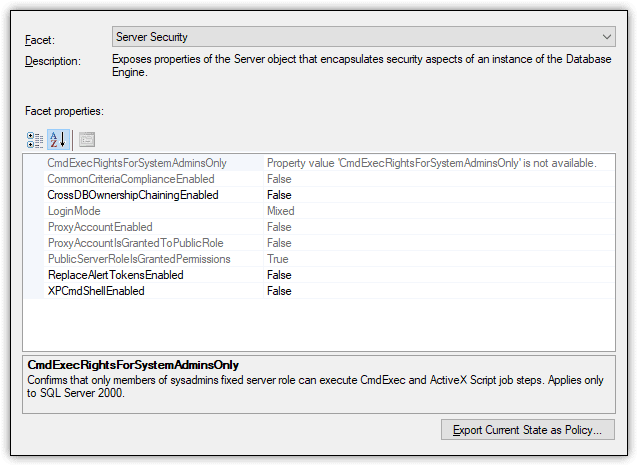Click the property description pane text
Viewport: 638px width, 466px height.
click(x=315, y=386)
